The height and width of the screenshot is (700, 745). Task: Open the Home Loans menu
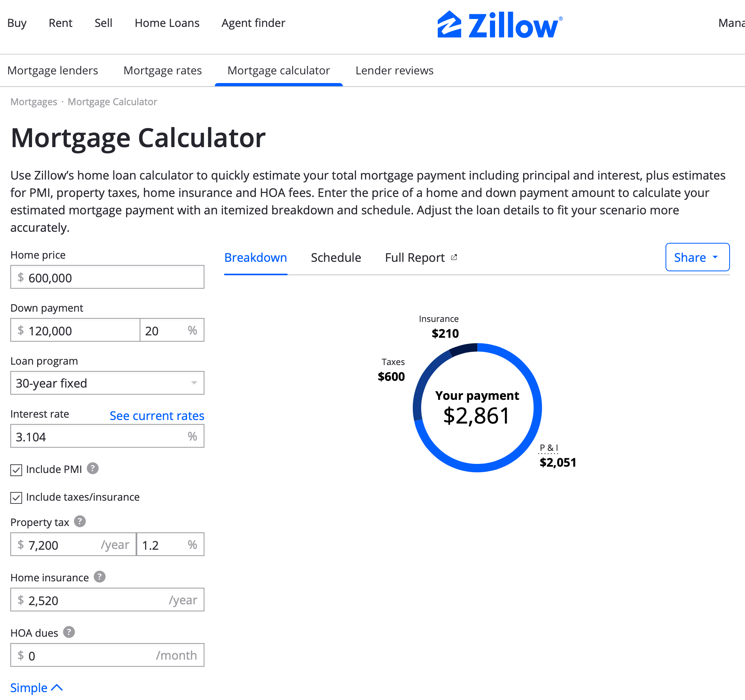coord(167,23)
